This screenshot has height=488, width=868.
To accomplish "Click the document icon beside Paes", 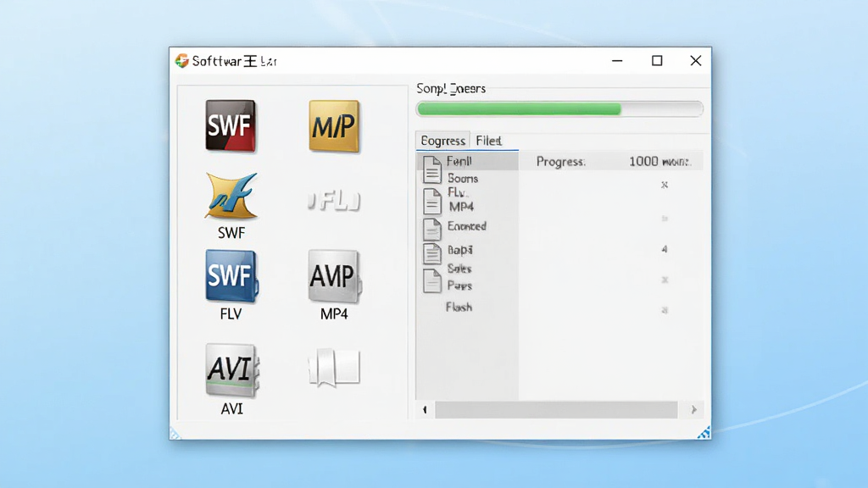I will (431, 280).
